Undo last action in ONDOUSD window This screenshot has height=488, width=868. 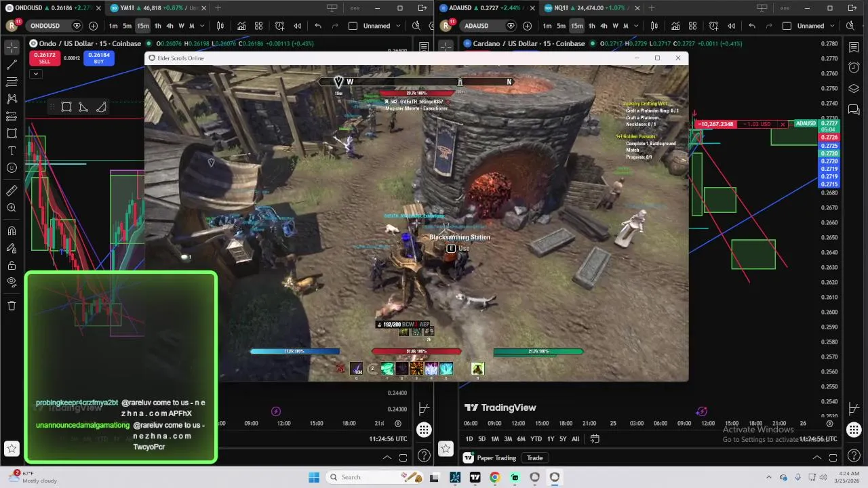(318, 26)
